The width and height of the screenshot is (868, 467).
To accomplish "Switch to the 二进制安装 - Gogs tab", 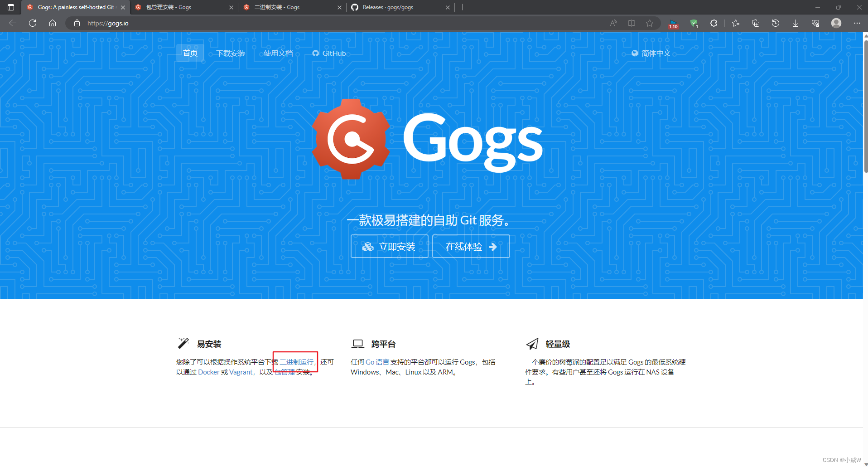I will (x=292, y=7).
